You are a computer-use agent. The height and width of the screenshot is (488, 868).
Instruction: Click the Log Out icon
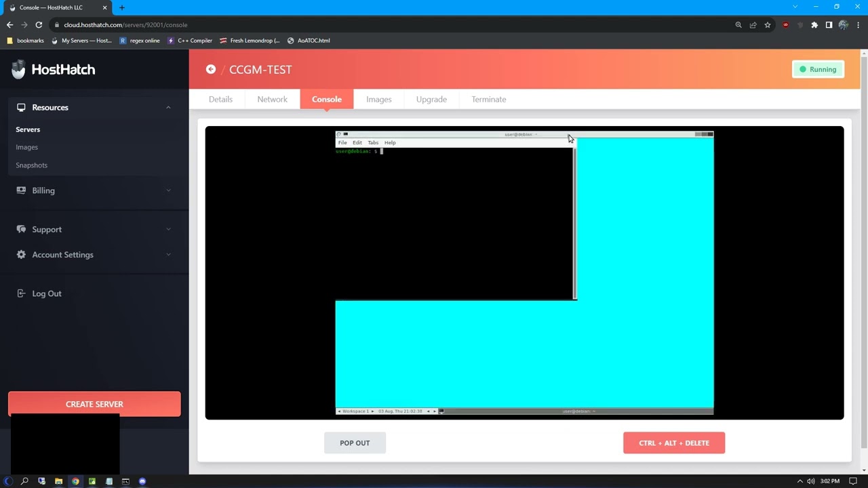pos(21,293)
